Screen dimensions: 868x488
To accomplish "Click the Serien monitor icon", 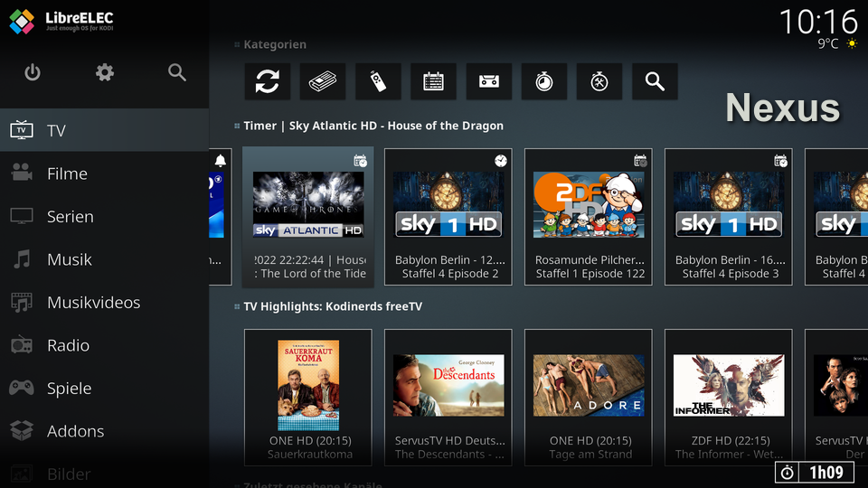I will point(22,216).
